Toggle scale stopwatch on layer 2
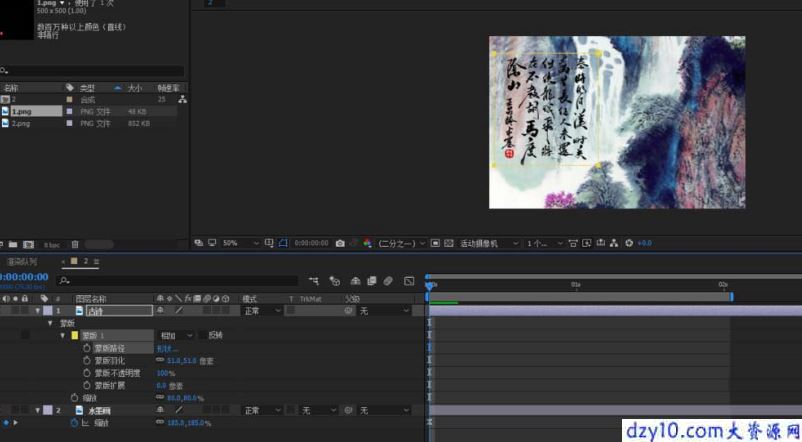 (x=75, y=423)
